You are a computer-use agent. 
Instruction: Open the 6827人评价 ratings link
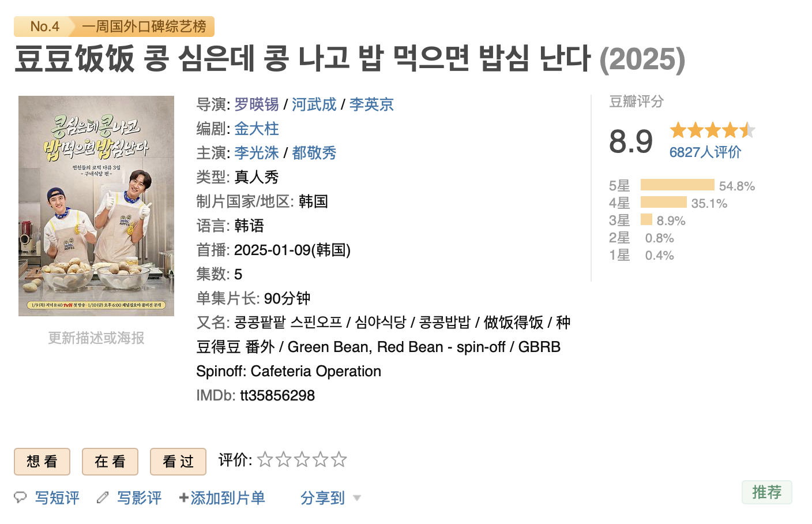(x=705, y=152)
